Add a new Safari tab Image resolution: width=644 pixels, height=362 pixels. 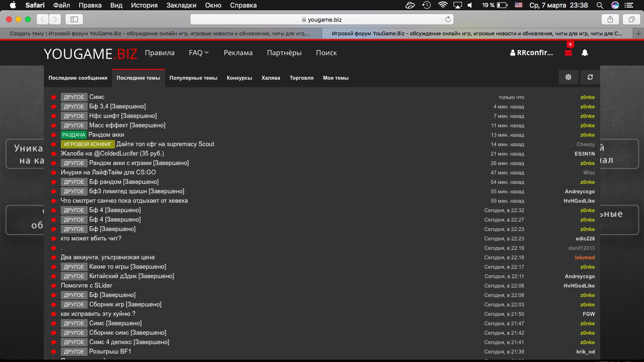pos(639,34)
